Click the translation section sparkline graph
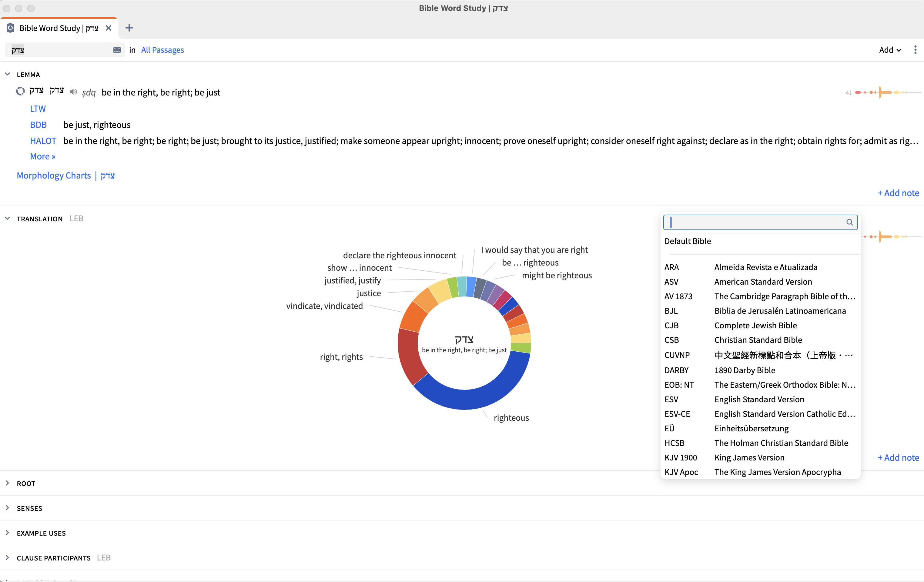The image size is (924, 582). tap(891, 237)
